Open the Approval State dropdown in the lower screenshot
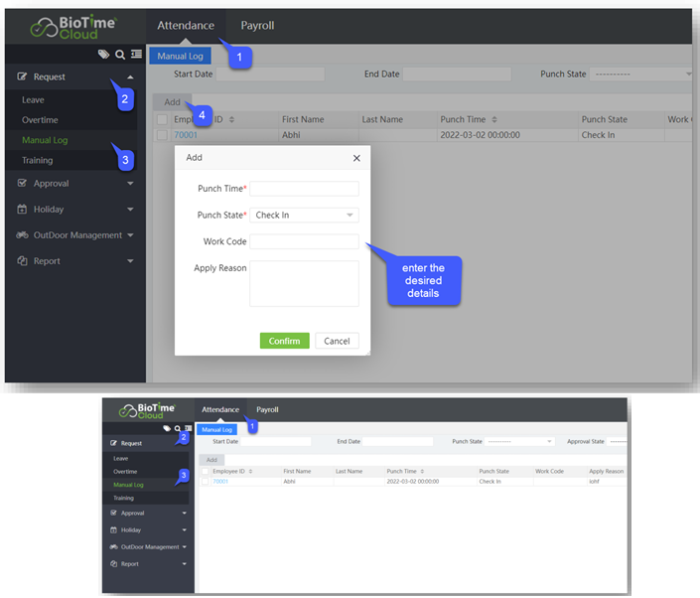 pyautogui.click(x=618, y=441)
